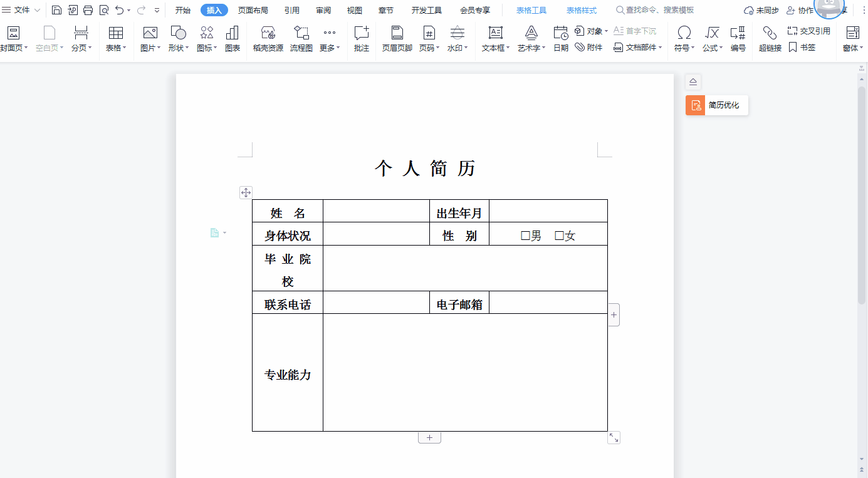Switch to the 表格样式 (Table Style) tab

pos(582,10)
